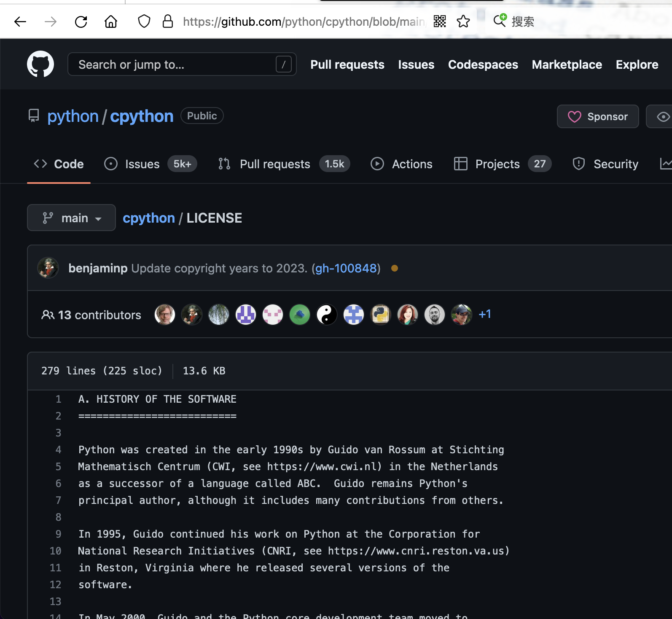The image size is (672, 619).
Task: Go back using browser back arrow
Action: click(20, 22)
